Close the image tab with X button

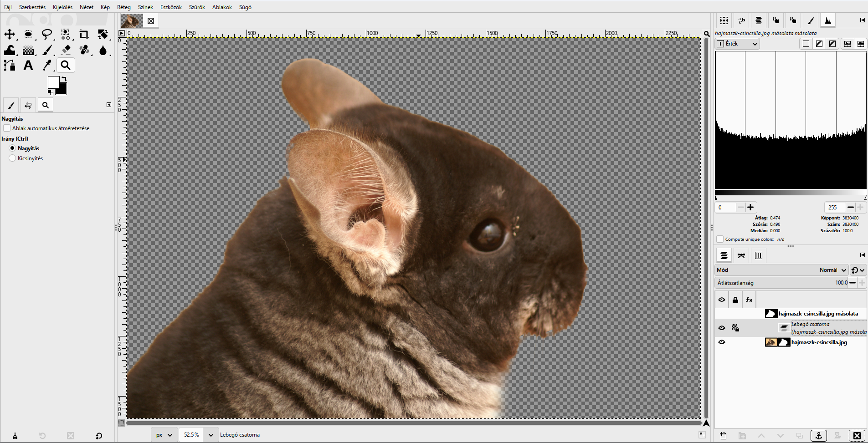151,21
